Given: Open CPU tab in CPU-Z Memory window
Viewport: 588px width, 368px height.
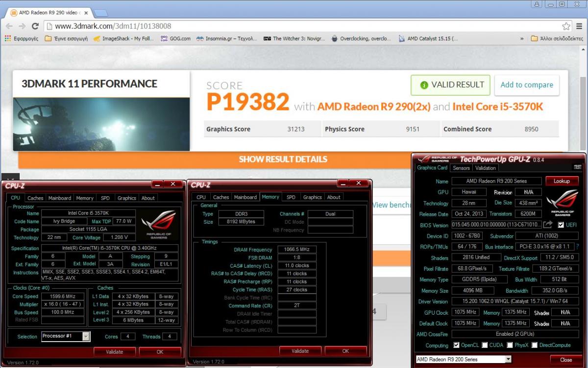Looking at the screenshot, I should pos(201,197).
